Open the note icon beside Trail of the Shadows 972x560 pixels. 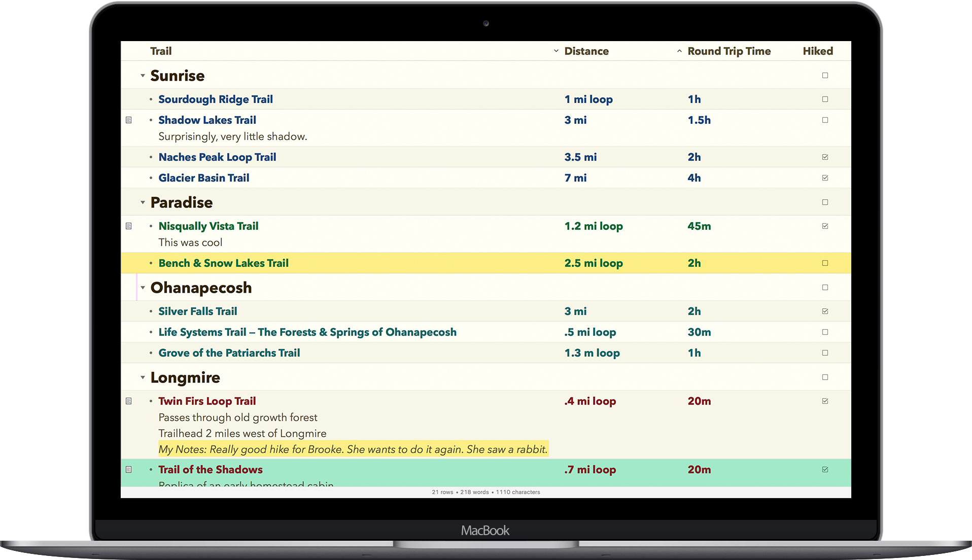point(128,470)
